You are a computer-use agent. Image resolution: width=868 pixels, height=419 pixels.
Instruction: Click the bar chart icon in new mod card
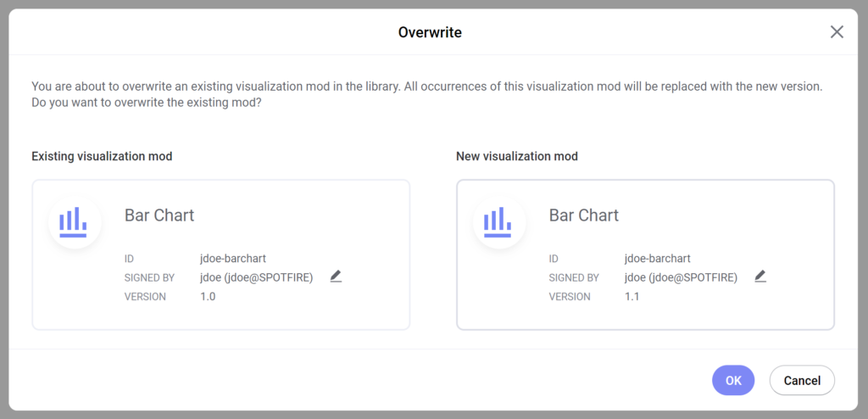pyautogui.click(x=499, y=221)
